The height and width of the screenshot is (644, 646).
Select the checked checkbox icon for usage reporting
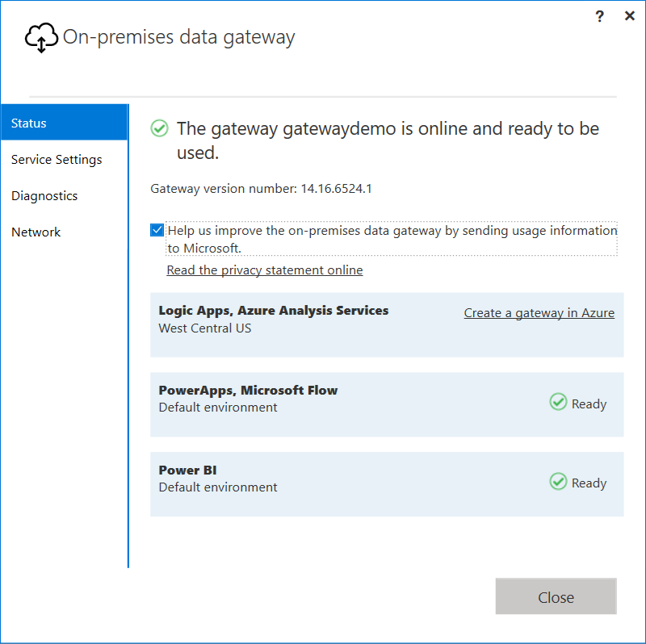tap(157, 230)
